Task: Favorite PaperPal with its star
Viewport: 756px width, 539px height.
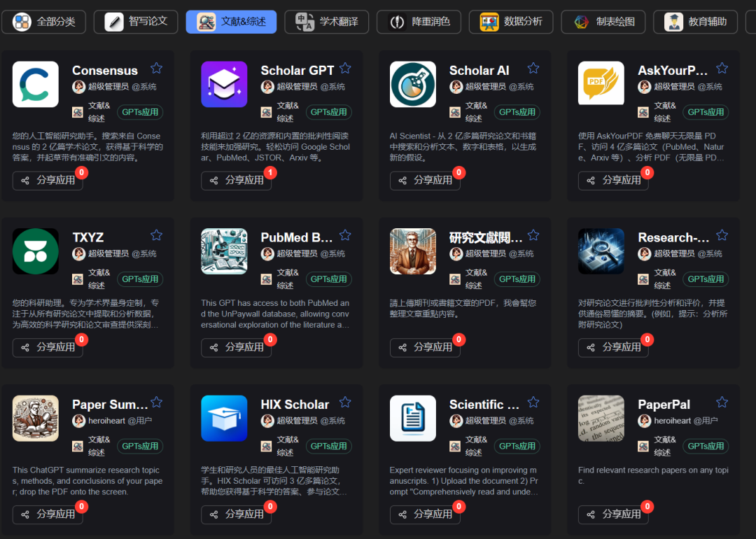Action: click(722, 402)
